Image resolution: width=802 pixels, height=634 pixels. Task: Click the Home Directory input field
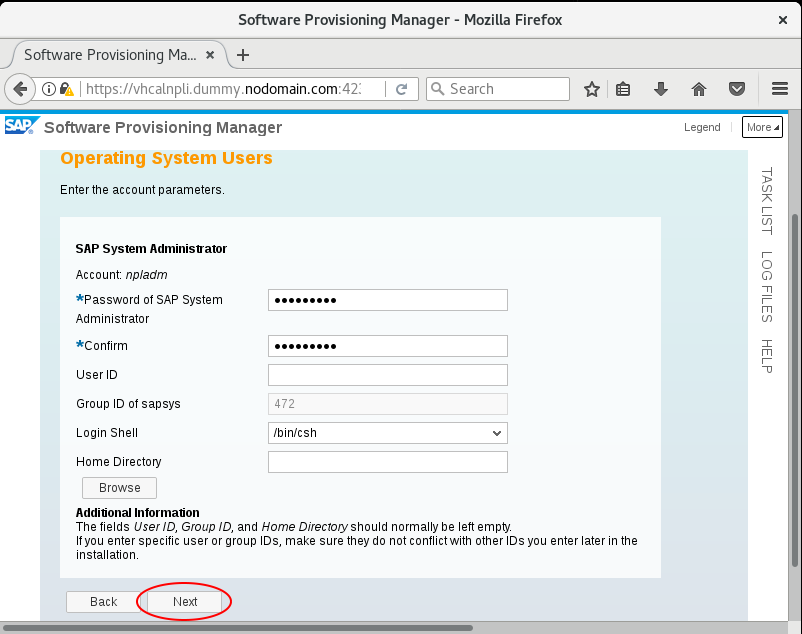pos(388,462)
